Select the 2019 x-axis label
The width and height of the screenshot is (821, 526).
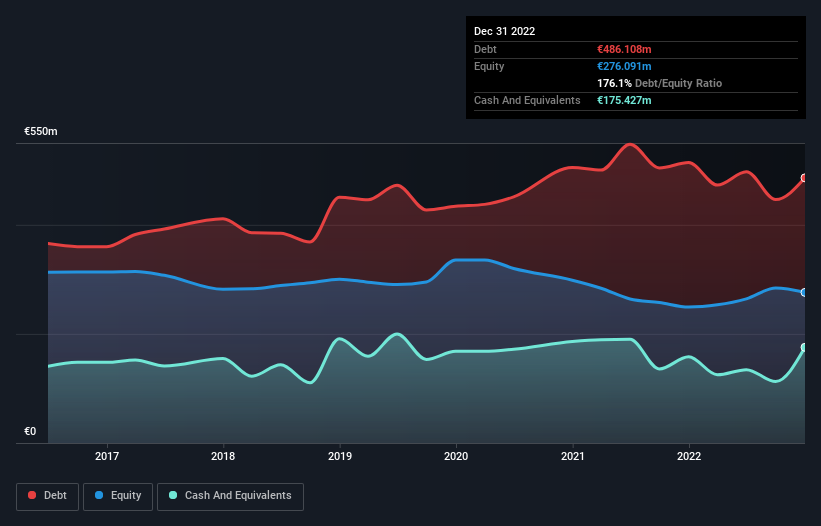[340, 456]
